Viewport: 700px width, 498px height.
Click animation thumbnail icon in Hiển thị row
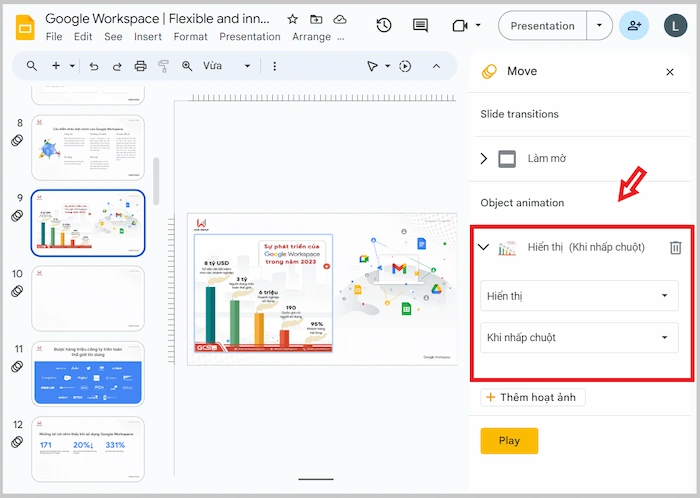(x=507, y=248)
